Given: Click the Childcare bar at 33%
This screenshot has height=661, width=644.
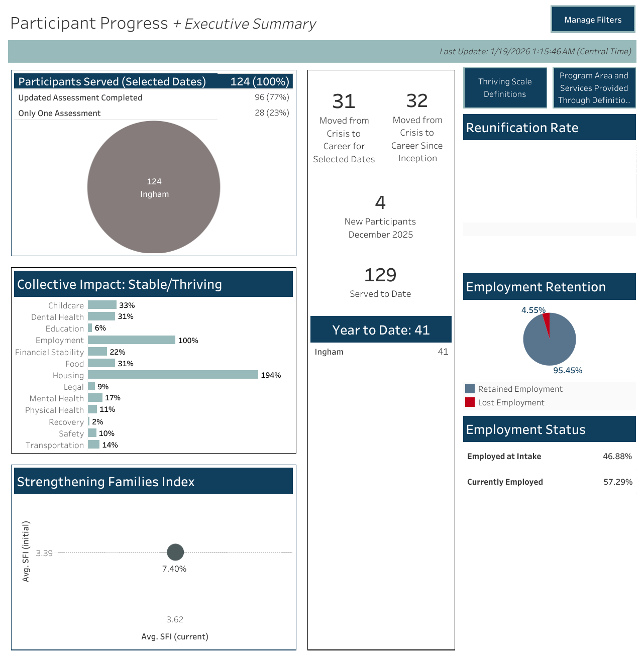Looking at the screenshot, I should [102, 305].
